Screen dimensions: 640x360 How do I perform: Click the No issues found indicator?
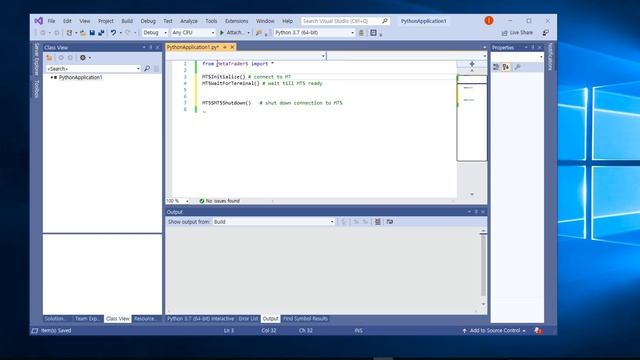pos(219,201)
